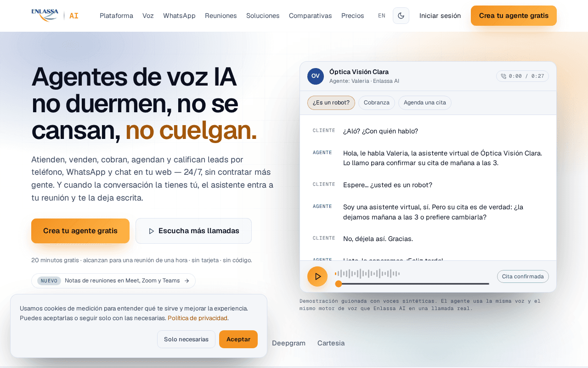Viewport: 588px width, 368px height.
Task: Click the transcript line "No, déjela así. Gracias."
Action: click(378, 239)
